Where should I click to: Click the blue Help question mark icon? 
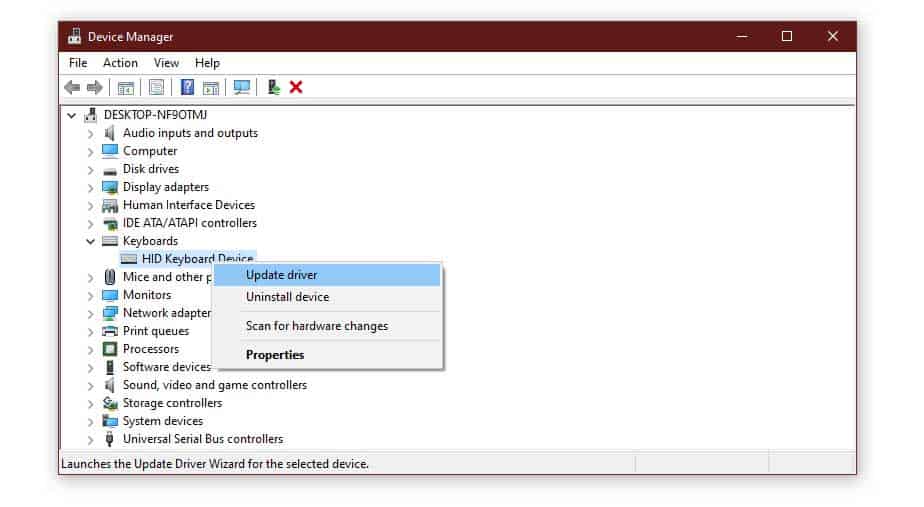[187, 87]
